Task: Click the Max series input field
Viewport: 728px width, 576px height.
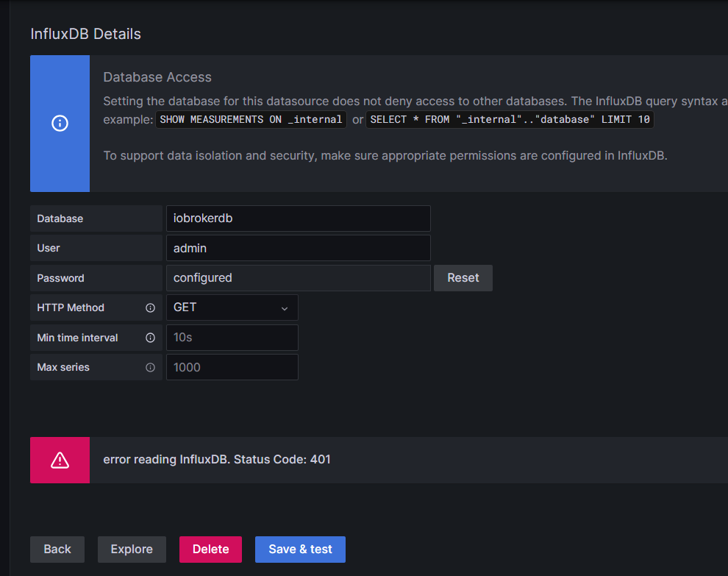Action: pyautogui.click(x=232, y=367)
